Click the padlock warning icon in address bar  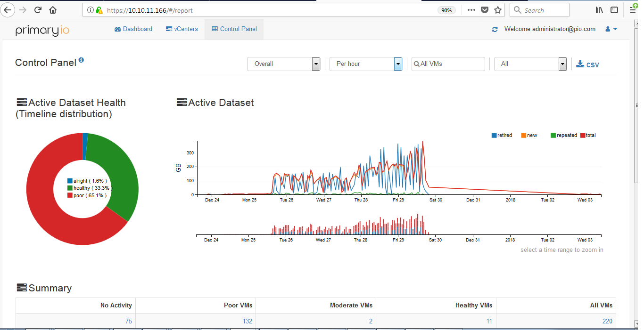click(99, 10)
